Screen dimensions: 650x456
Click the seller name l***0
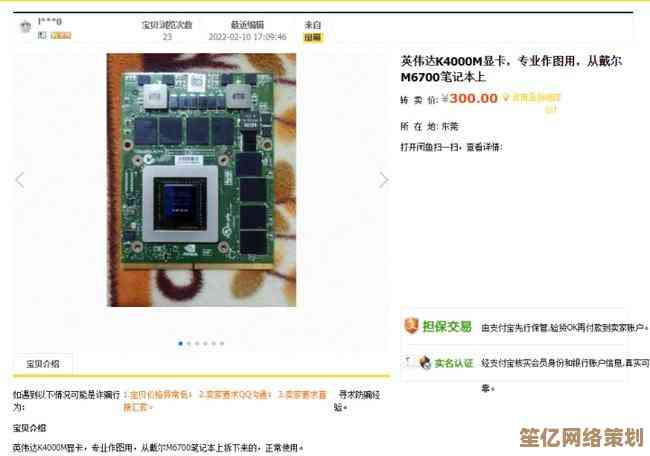coord(50,21)
